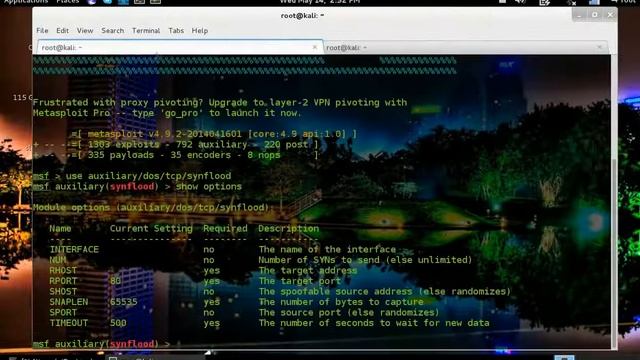Click 'The target address' description
This screenshot has height=360, width=640.
click(308, 271)
